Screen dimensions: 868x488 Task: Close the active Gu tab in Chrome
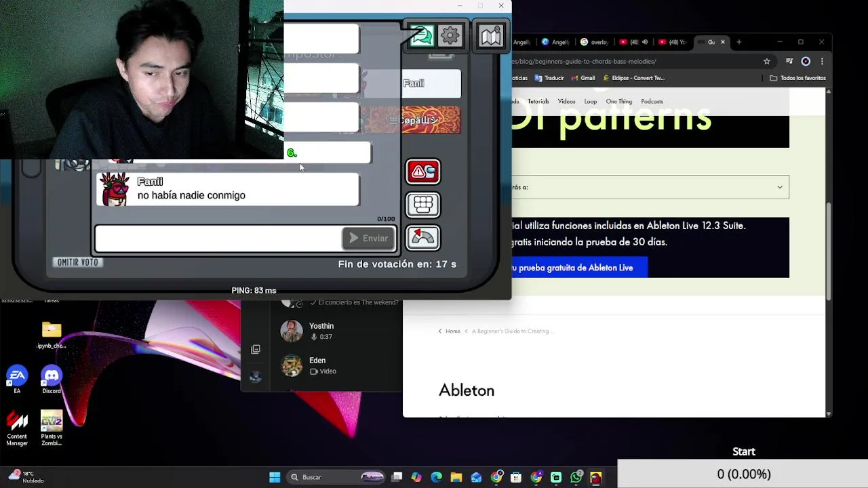[x=722, y=42]
